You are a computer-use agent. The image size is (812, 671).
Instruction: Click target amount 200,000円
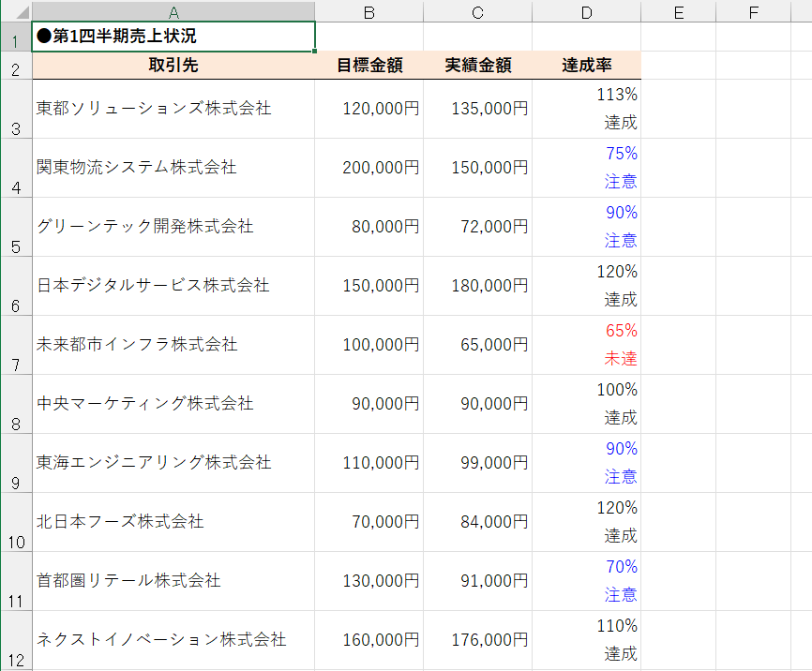[x=368, y=168]
